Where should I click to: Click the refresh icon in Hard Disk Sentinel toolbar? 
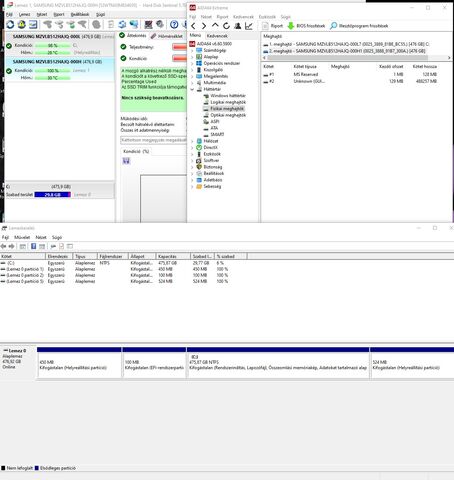click(x=10, y=24)
